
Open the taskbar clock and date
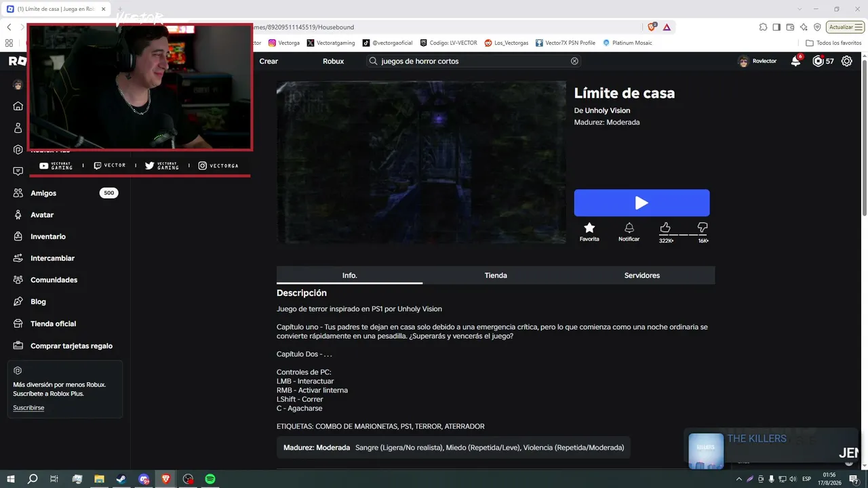tap(829, 479)
